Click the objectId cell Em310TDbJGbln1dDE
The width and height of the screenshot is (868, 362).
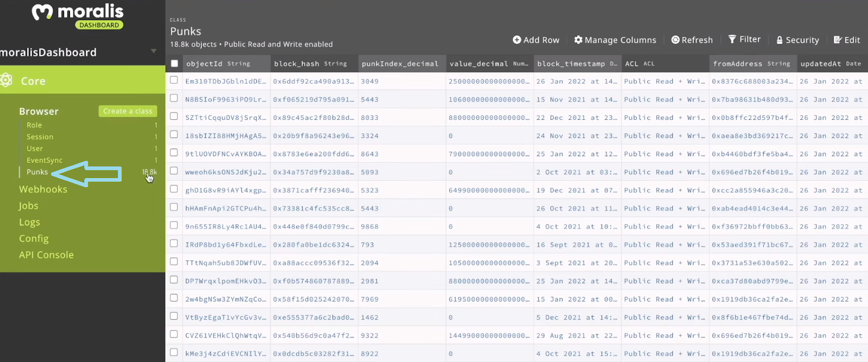(227, 81)
